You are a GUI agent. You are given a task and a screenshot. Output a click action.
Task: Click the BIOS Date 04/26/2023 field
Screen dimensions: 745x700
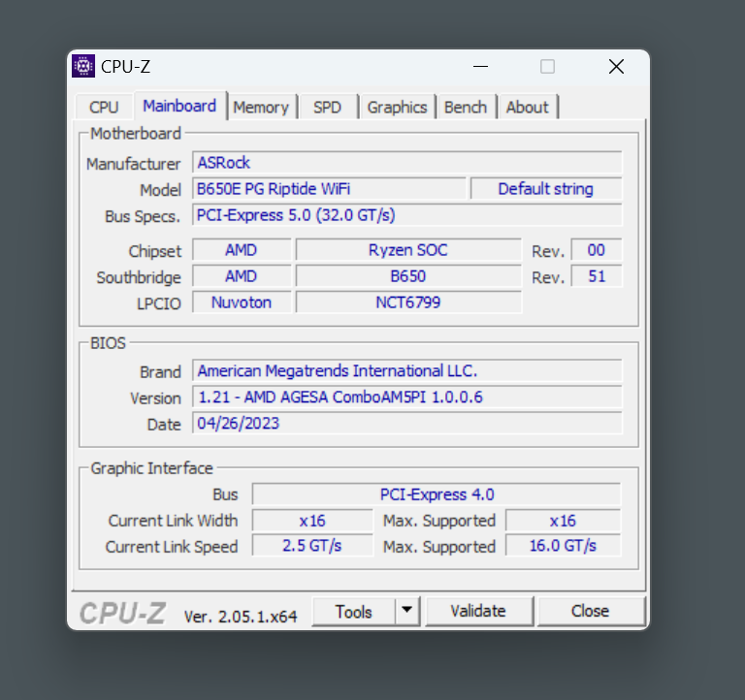point(407,423)
